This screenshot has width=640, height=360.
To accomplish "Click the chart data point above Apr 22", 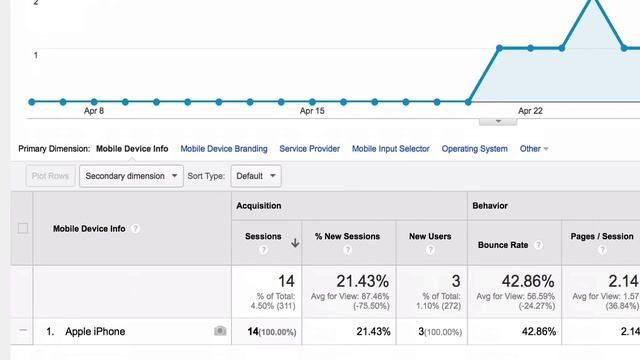I will pos(530,48).
